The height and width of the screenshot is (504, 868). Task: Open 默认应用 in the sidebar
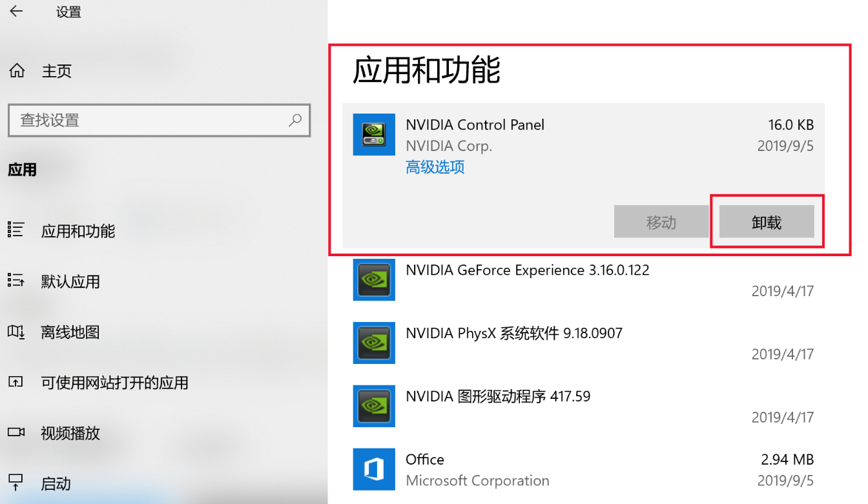coord(70,281)
